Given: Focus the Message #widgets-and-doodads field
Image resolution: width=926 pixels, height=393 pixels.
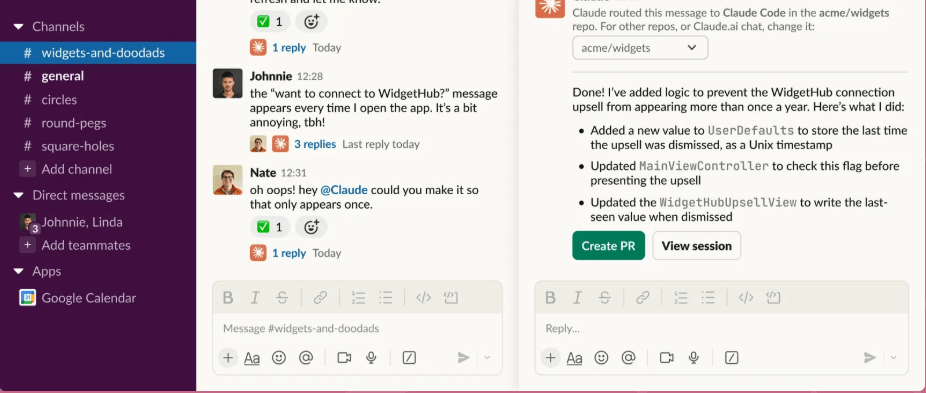Looking at the screenshot, I should tap(357, 329).
